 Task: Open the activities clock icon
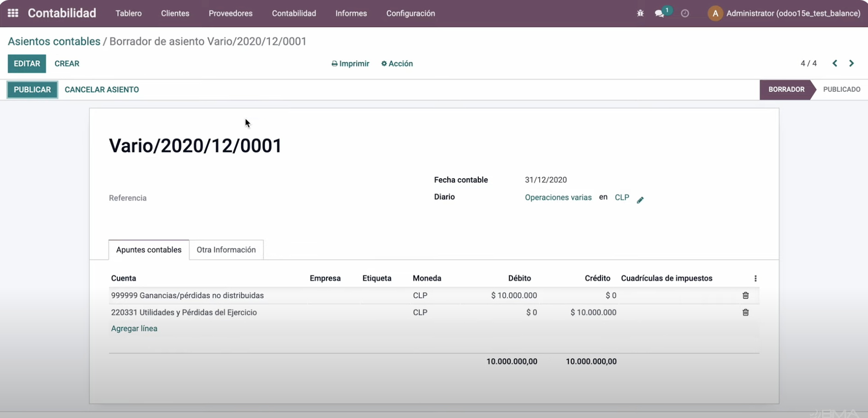pos(685,13)
